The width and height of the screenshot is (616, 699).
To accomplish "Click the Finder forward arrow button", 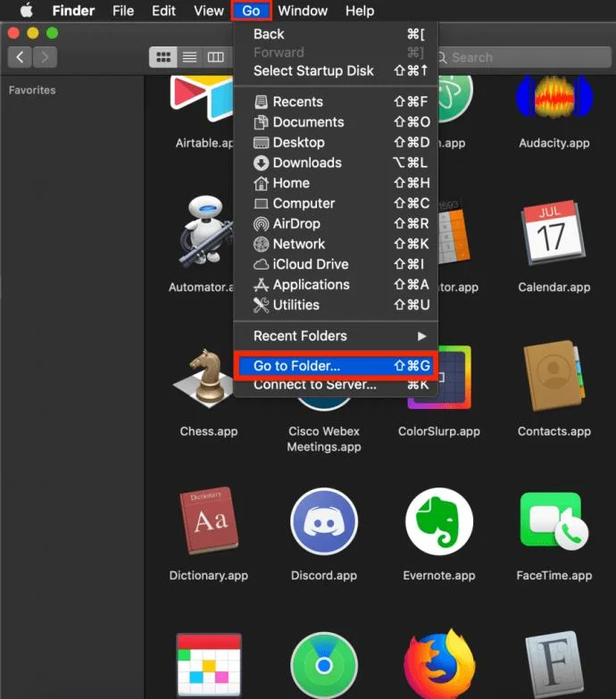I will pyautogui.click(x=45, y=57).
